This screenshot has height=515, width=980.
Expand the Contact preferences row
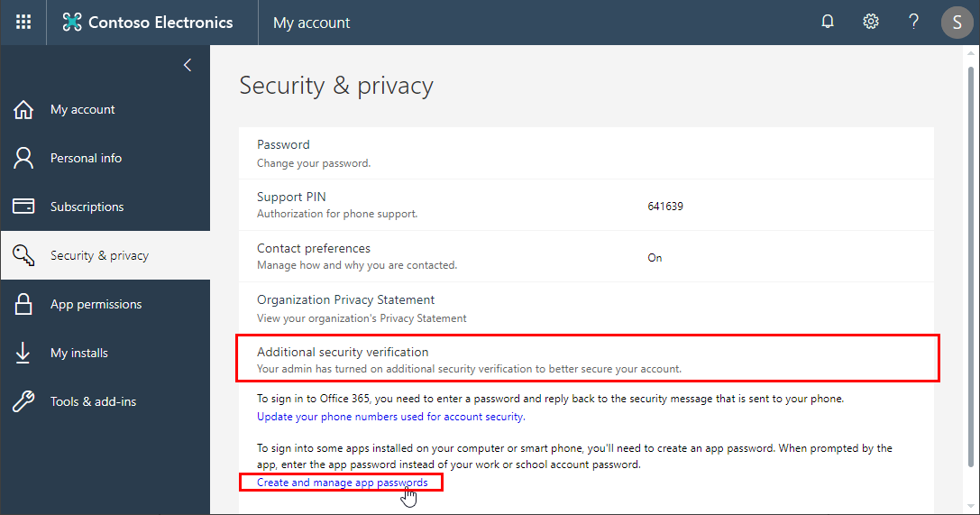(x=314, y=249)
